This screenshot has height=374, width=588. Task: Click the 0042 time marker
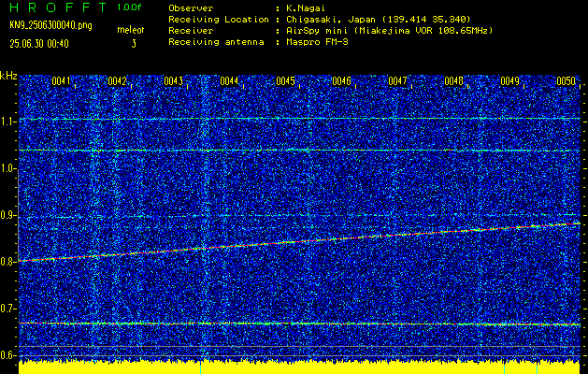coord(117,81)
